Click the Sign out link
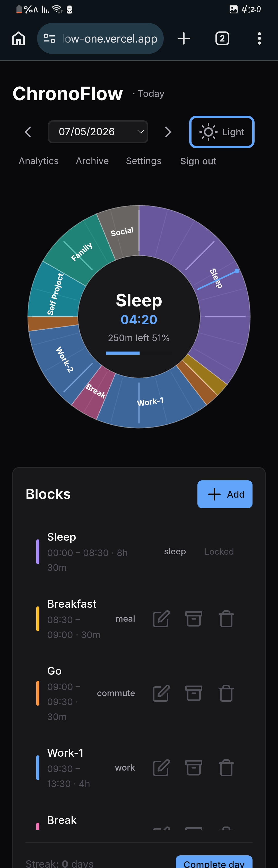The height and width of the screenshot is (868, 278). coord(198,161)
